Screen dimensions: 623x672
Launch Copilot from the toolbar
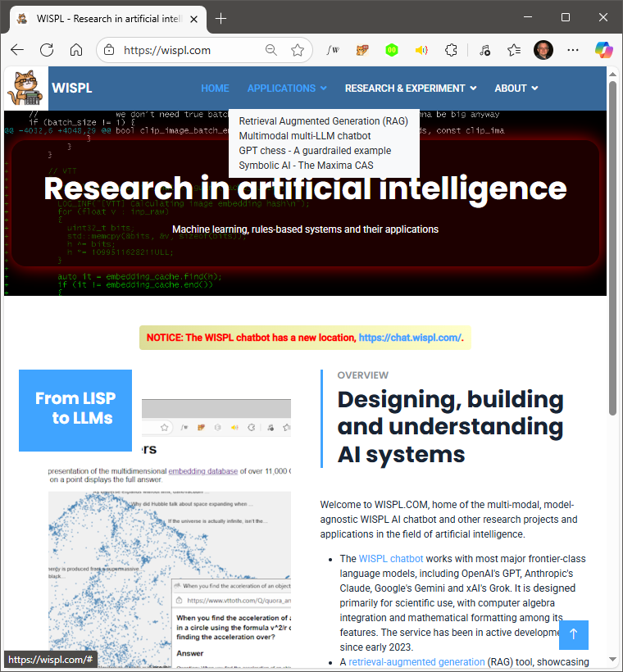603,50
